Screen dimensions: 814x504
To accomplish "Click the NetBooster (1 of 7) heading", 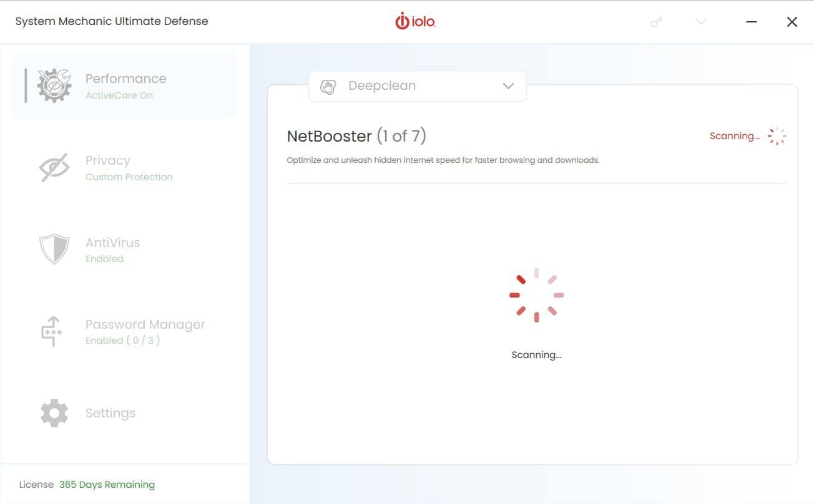I will pos(356,135).
